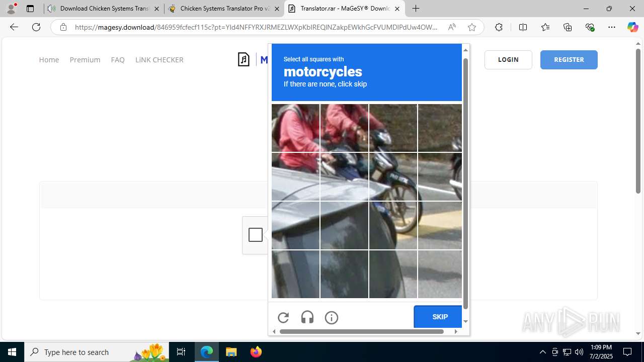Open the FAQ link
Image resolution: width=644 pixels, height=362 pixels.
(118, 59)
